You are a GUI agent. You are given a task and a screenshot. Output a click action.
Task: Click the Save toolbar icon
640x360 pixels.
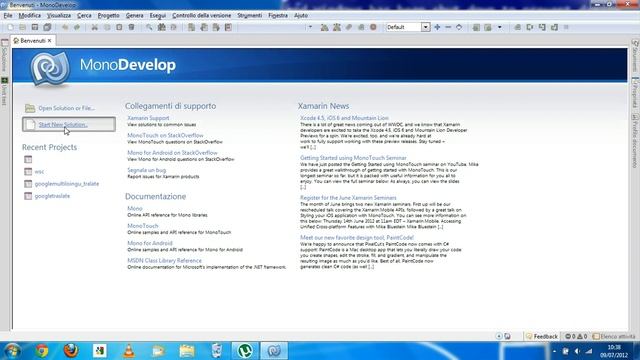point(35,27)
